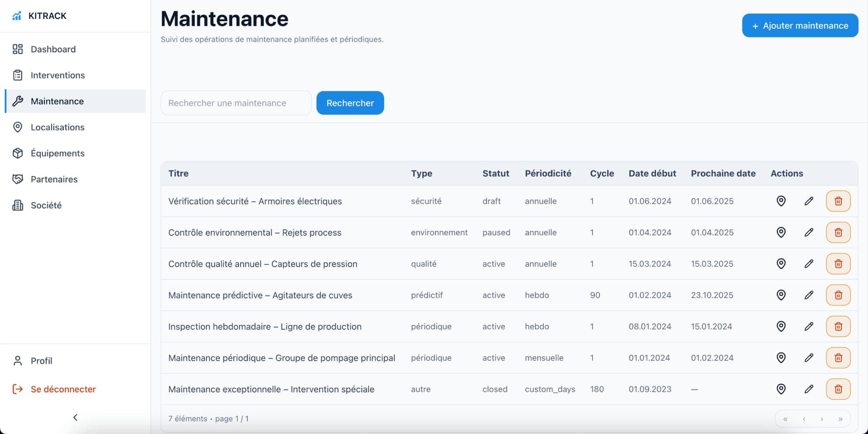Viewport: 868px width, 434px height.
Task: Open the Société building icon
Action: coord(18,205)
